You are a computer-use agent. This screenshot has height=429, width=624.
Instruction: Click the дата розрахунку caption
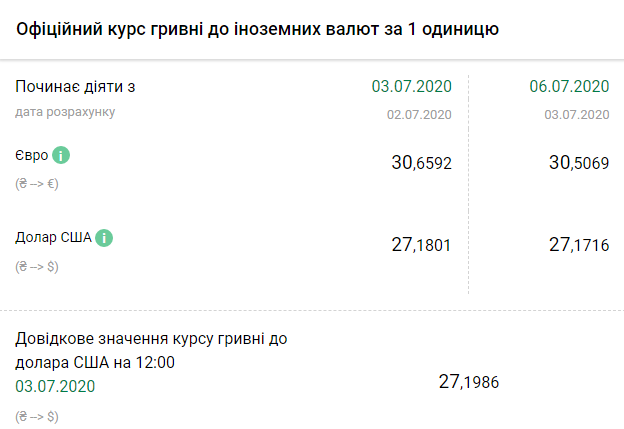point(65,112)
